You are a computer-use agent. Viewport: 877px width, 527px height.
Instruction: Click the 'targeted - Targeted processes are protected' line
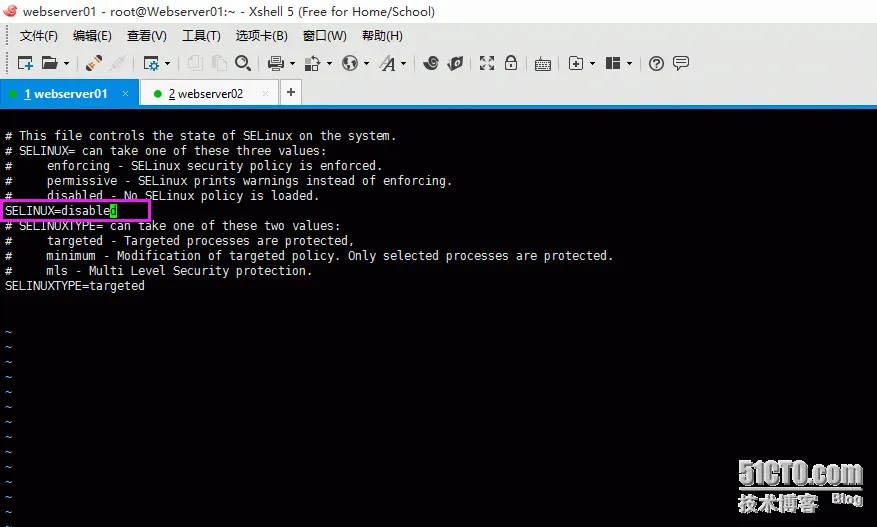(180, 241)
